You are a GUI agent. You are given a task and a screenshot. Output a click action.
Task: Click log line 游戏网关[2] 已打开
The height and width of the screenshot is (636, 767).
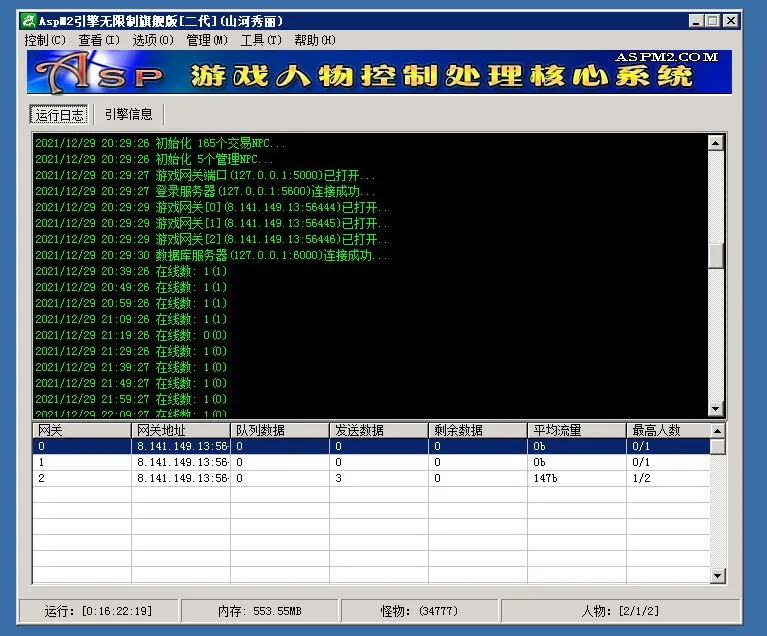click(211, 239)
